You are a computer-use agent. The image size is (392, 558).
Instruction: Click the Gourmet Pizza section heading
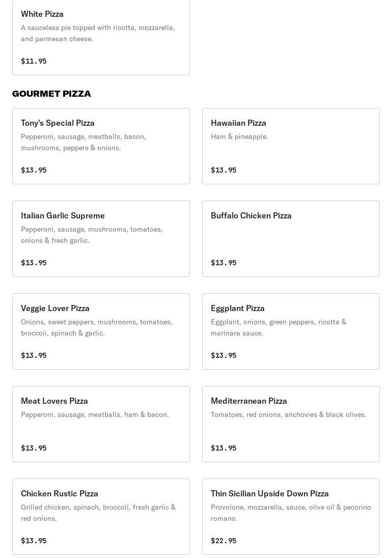point(51,94)
